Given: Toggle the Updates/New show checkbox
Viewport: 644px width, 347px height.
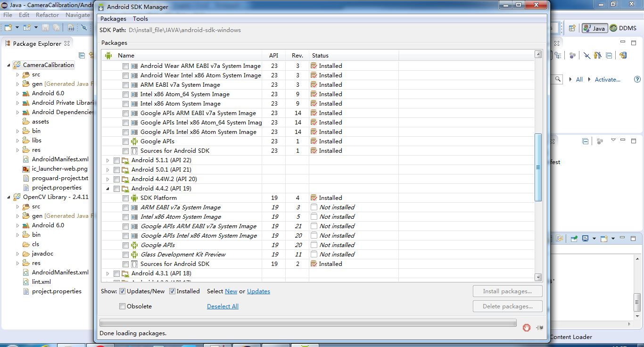Looking at the screenshot, I should pos(122,291).
